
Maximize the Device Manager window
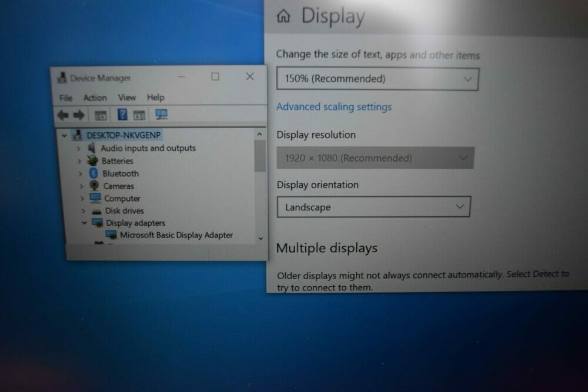point(215,76)
